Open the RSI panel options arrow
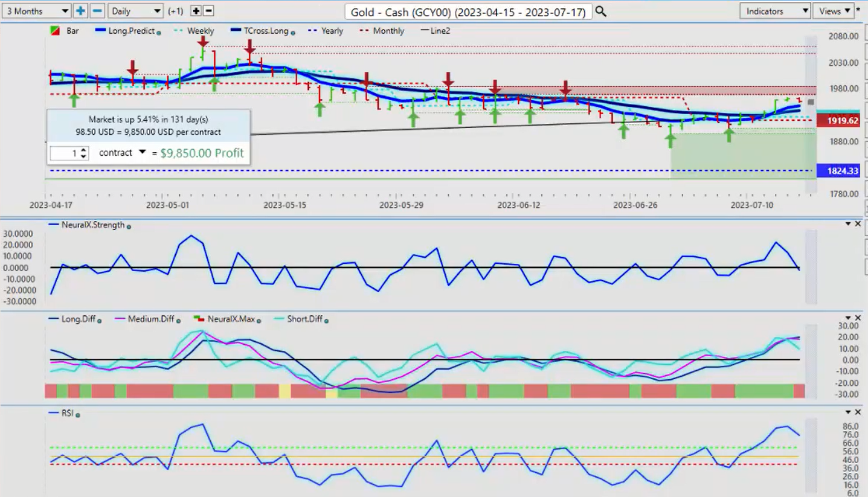Image resolution: width=868 pixels, height=497 pixels. pos(848,411)
